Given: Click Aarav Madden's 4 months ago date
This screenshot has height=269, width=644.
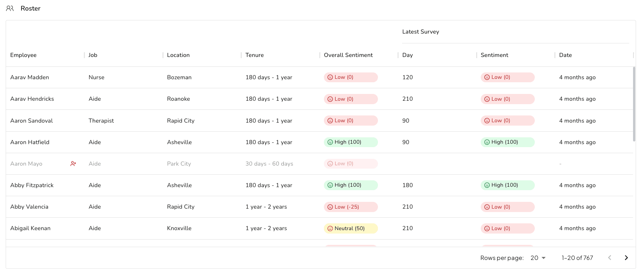Looking at the screenshot, I should click(x=577, y=77).
